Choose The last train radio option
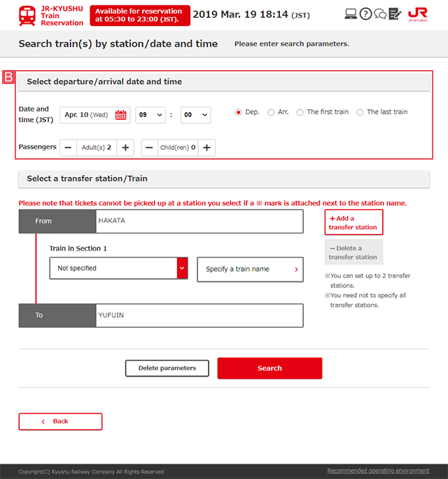The height and width of the screenshot is (479, 448). 360,112
